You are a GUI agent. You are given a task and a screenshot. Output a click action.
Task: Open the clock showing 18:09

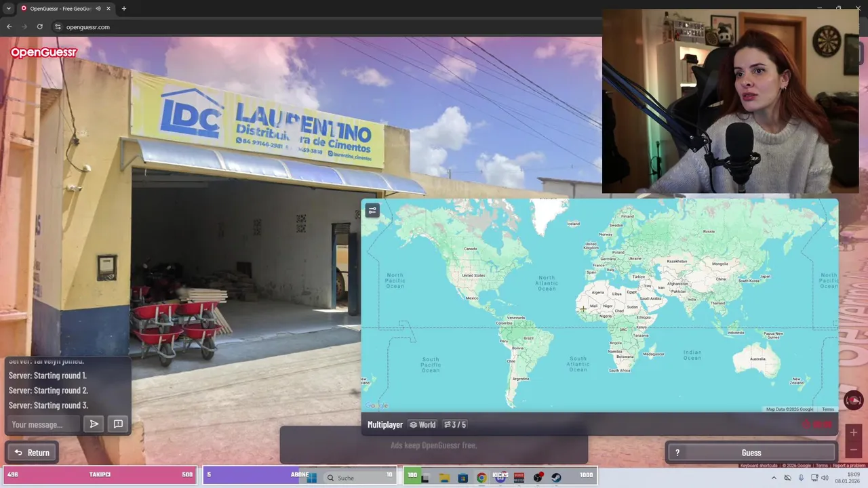tap(849, 478)
